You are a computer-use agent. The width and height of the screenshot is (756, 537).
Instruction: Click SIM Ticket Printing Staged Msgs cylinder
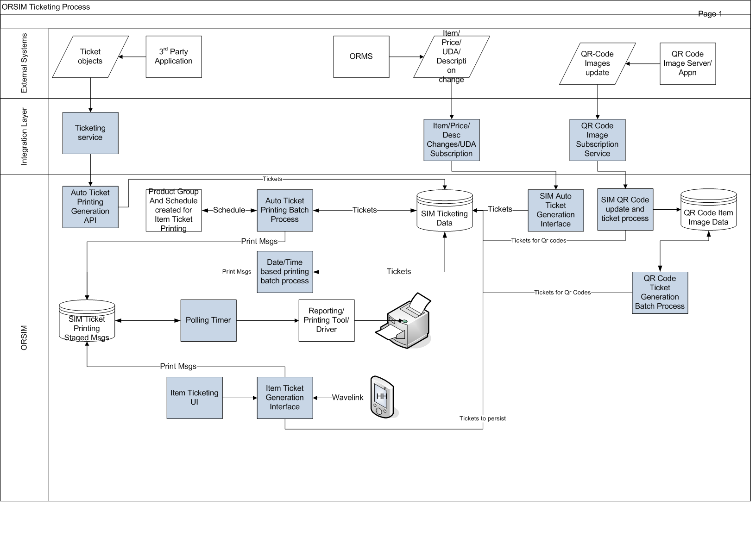point(87,321)
